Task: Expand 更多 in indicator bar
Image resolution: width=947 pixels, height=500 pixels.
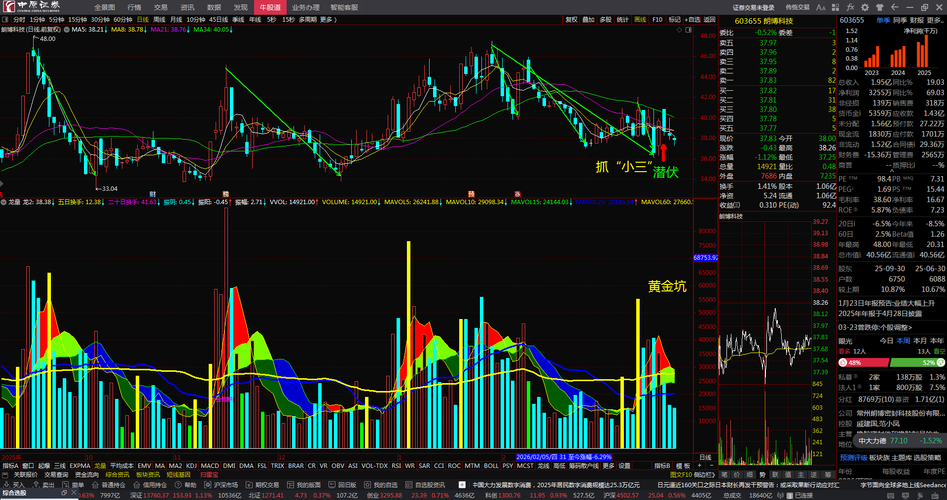Action: tap(609, 466)
